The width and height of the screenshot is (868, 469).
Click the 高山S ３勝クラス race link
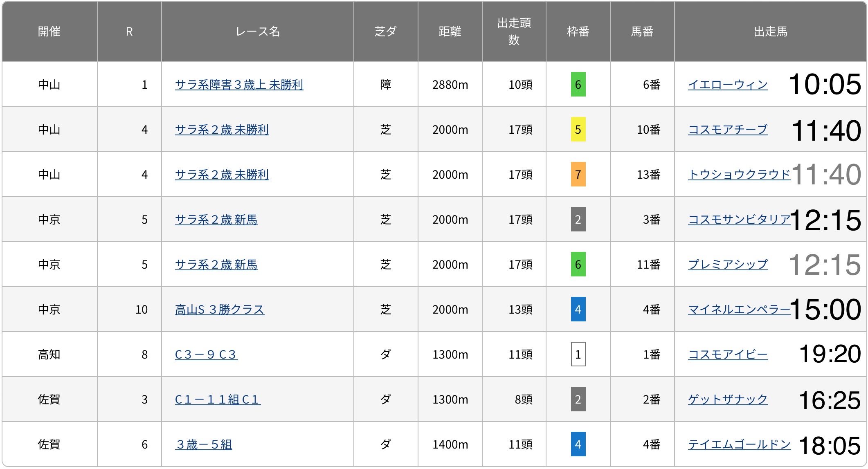tap(220, 310)
